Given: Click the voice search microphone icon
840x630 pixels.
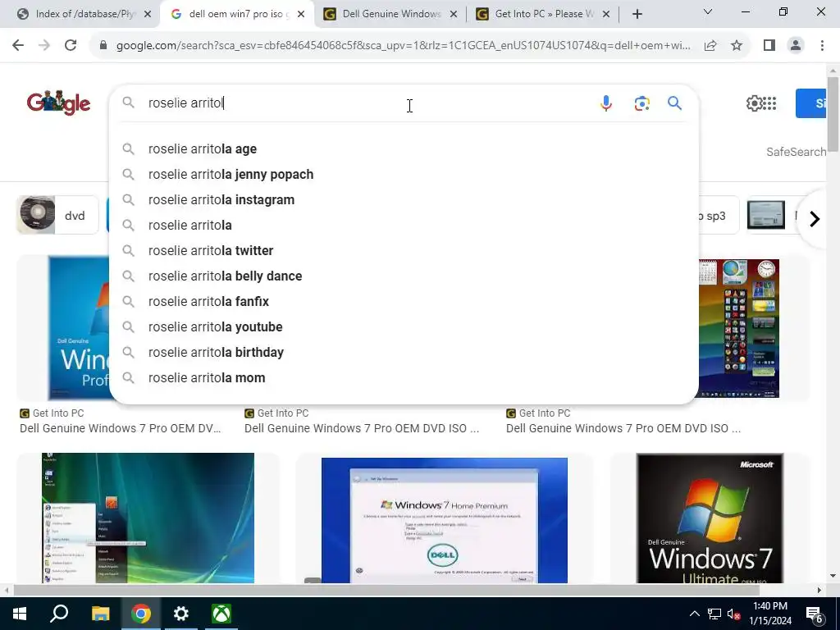Looking at the screenshot, I should click(x=606, y=103).
